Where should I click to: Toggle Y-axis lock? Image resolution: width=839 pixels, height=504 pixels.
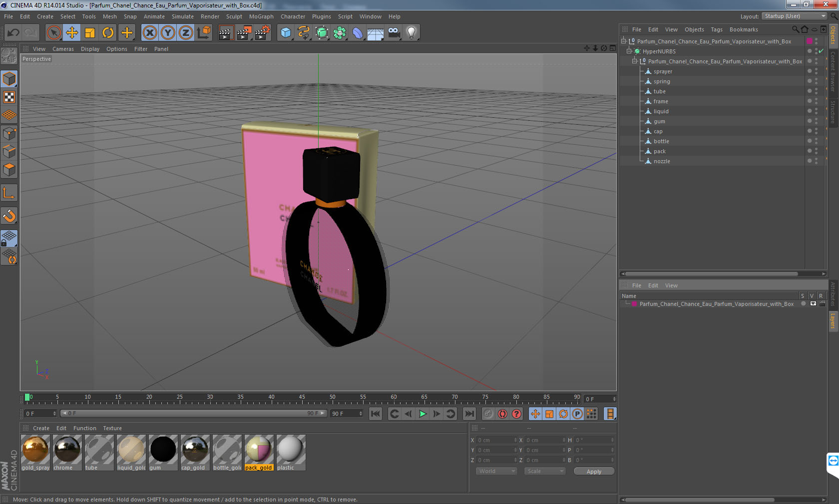point(168,33)
